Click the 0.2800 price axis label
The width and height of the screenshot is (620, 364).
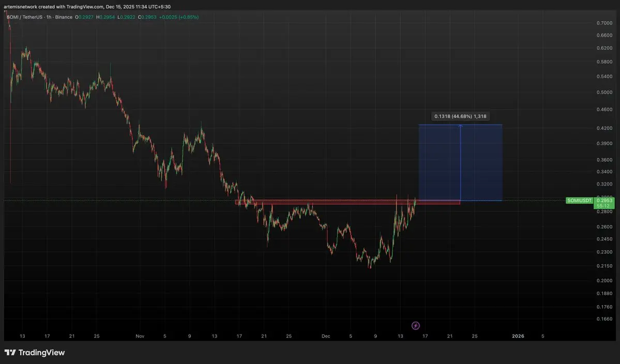(x=604, y=212)
